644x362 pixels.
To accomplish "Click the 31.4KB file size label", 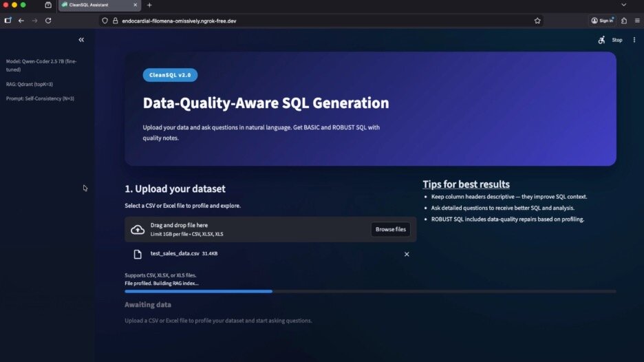I will pos(210,253).
